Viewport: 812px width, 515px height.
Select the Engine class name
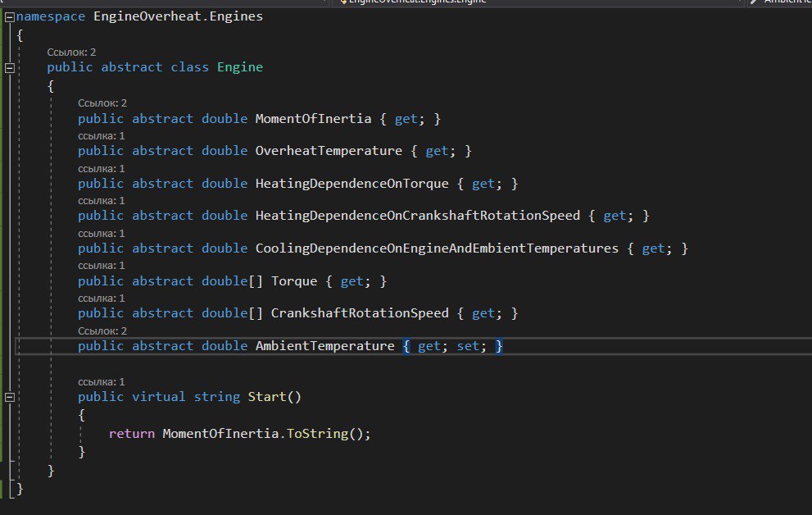(x=240, y=67)
